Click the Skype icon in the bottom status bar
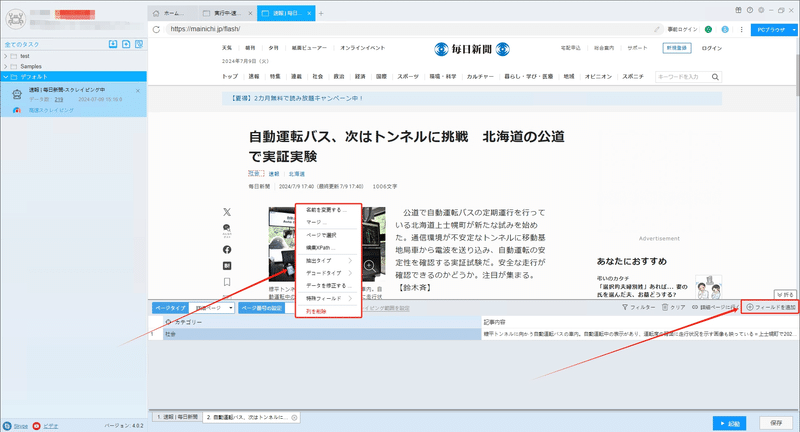 coord(7,426)
